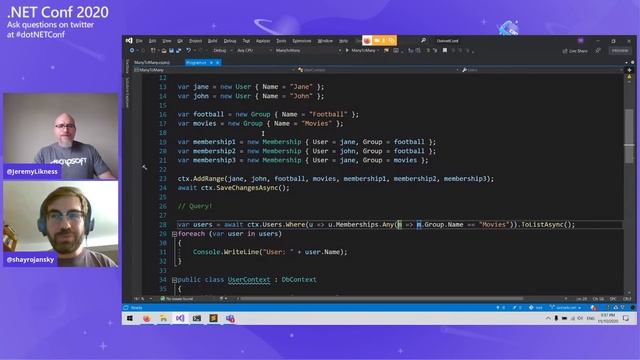Click the Windows Start button
This screenshot has height=360, width=640.
(130, 318)
